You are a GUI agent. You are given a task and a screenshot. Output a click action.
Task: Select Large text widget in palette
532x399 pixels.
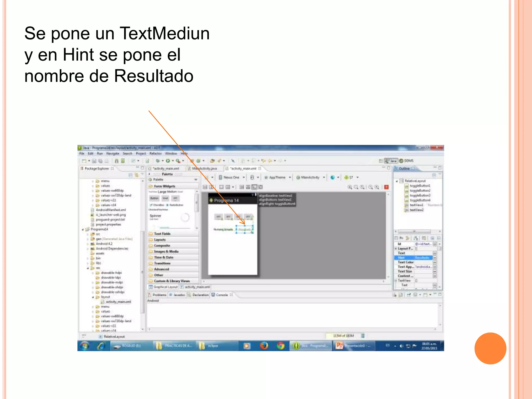(162, 192)
